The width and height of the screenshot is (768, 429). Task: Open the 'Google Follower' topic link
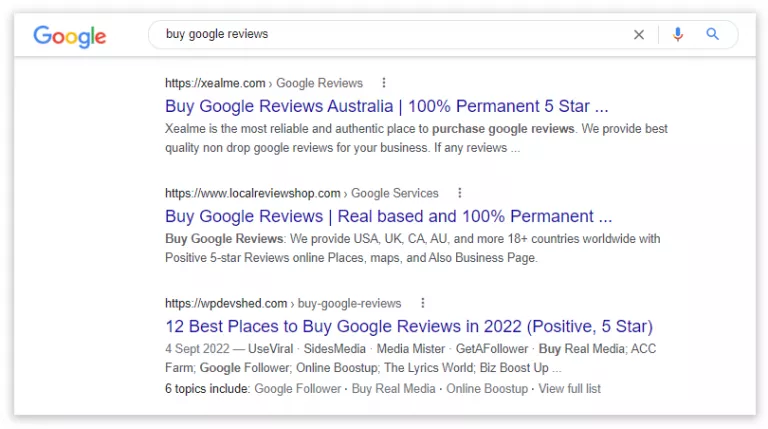298,389
